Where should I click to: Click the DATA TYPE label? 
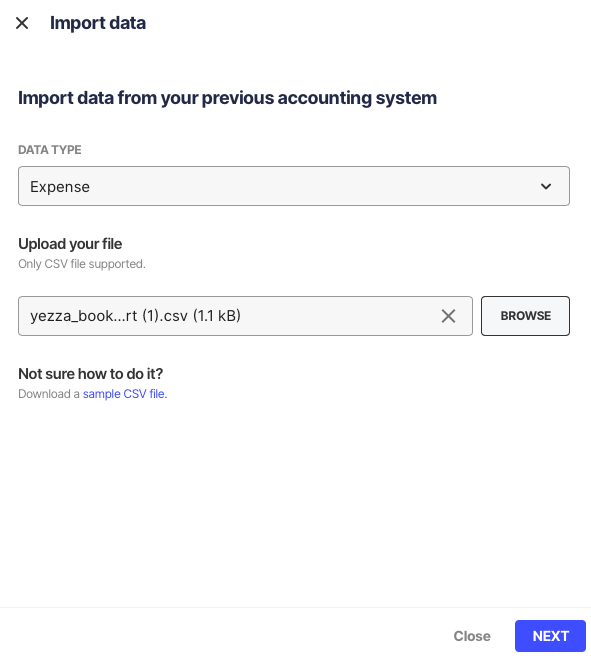[x=50, y=150]
